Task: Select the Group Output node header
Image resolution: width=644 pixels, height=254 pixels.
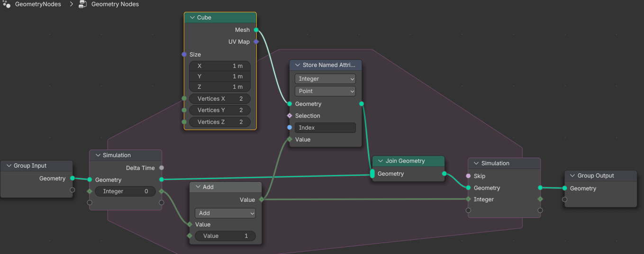Action: tap(601, 176)
